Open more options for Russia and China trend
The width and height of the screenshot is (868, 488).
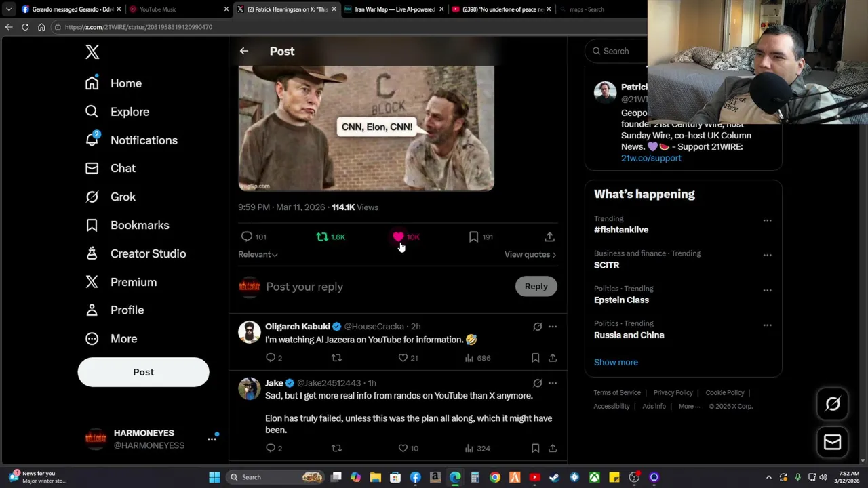767,325
